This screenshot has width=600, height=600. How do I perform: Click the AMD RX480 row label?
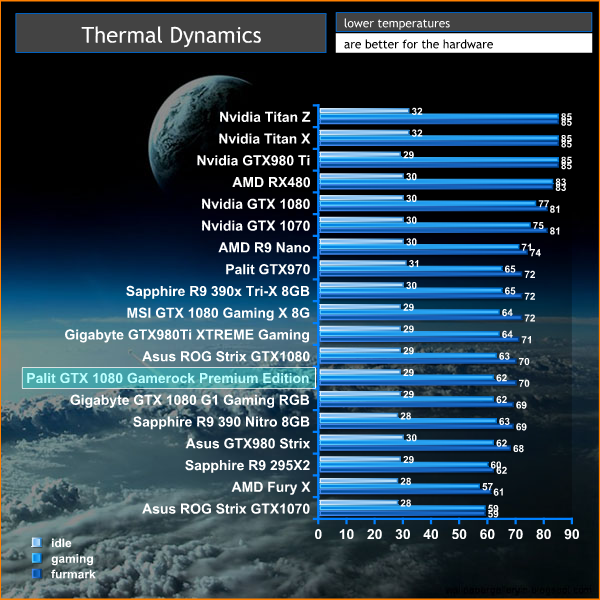(x=271, y=182)
